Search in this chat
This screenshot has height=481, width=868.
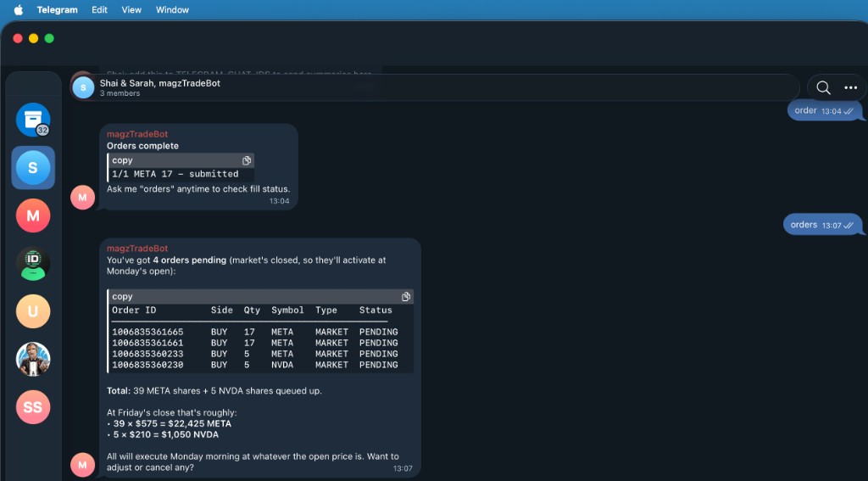click(x=823, y=87)
